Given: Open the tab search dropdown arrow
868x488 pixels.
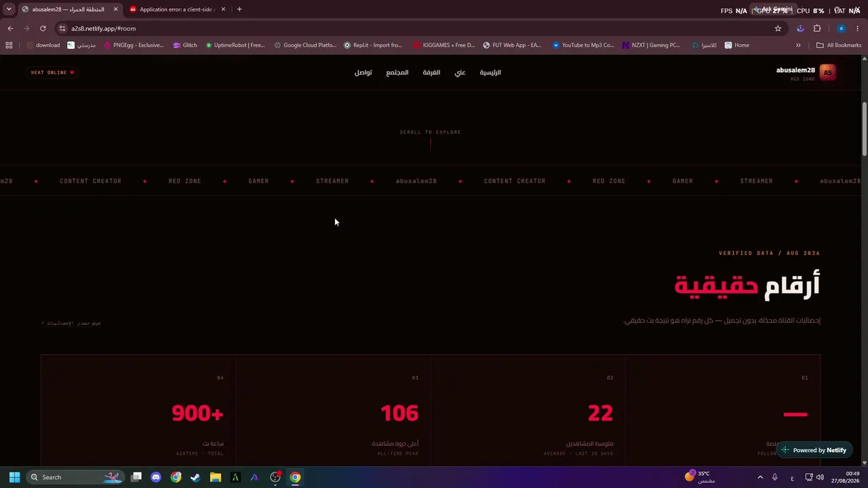Looking at the screenshot, I should (9, 9).
